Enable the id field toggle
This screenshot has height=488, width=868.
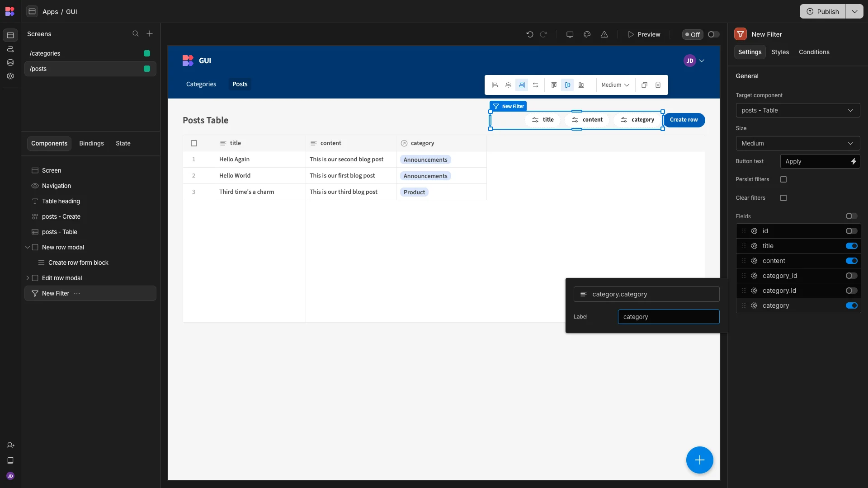(x=851, y=231)
